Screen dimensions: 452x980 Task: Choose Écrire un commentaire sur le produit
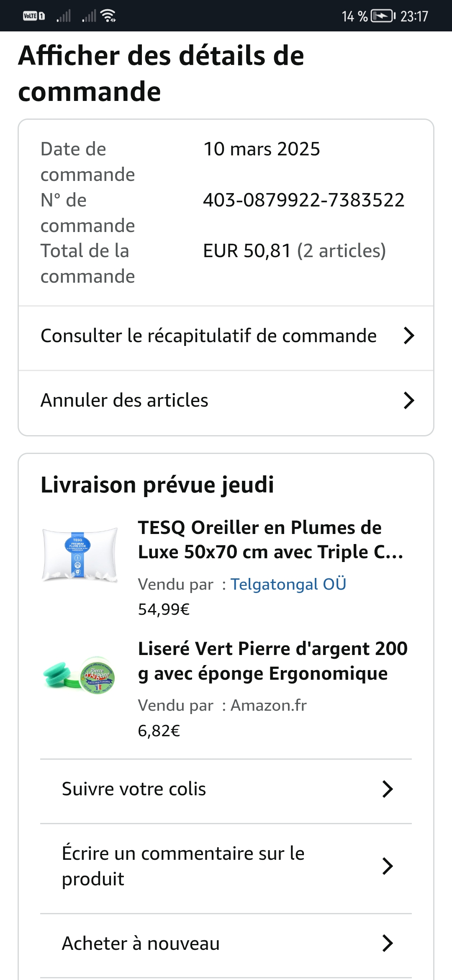click(x=183, y=866)
